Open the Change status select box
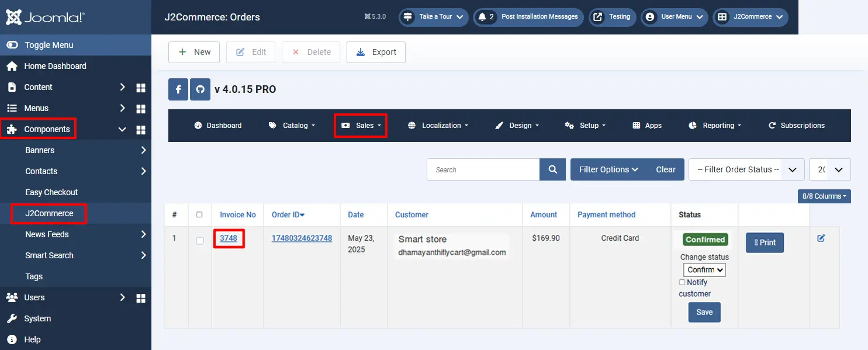868x350 pixels. 704,269
